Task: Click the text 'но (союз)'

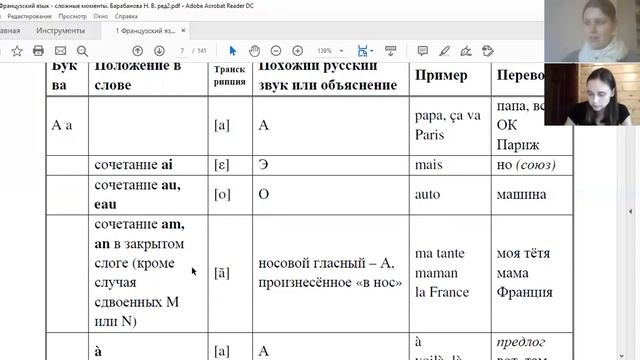Action: coord(526,165)
